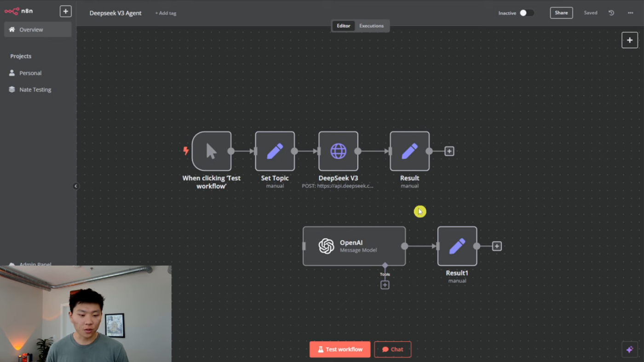Click output dot of OpenAI node

404,246
